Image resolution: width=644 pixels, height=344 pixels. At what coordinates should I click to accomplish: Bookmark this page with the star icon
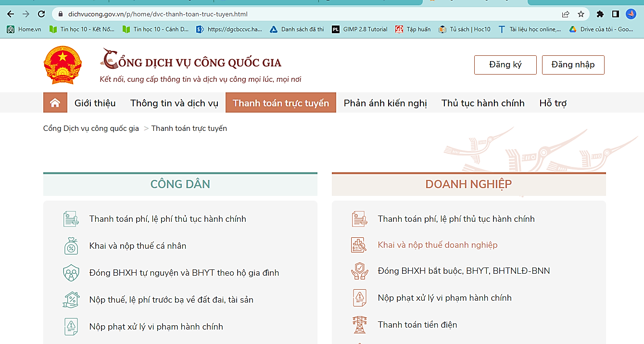[x=581, y=14]
